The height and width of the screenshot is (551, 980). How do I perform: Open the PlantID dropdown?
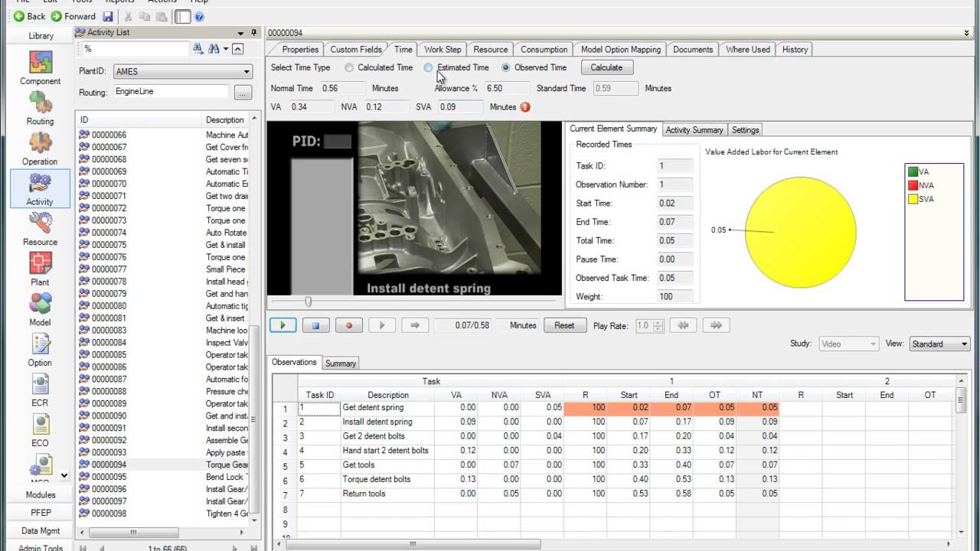pos(247,71)
